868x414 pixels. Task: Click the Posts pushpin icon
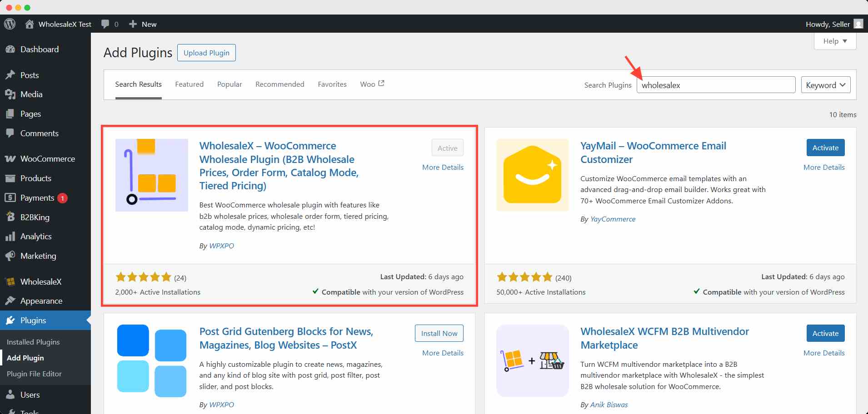coord(10,75)
